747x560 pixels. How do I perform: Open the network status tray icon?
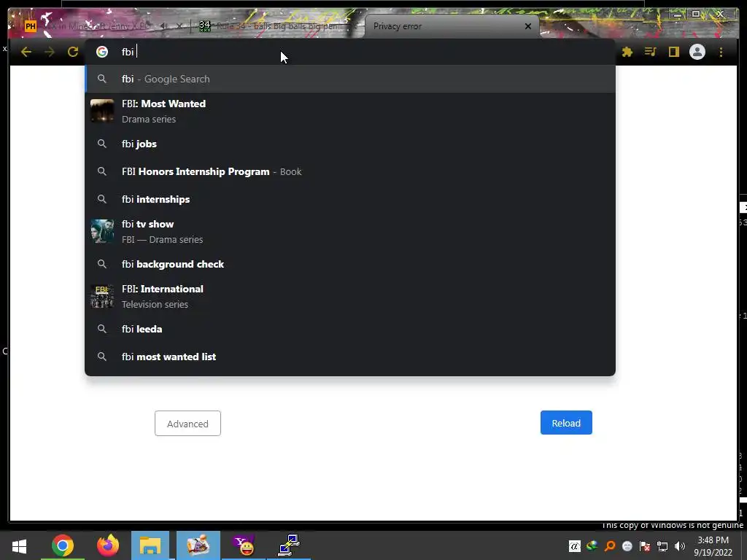(662, 546)
